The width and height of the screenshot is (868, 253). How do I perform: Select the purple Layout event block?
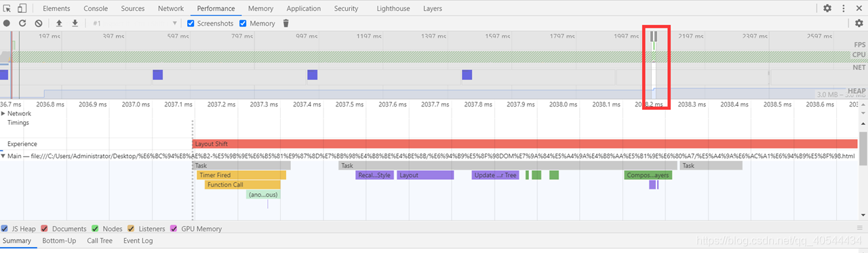pyautogui.click(x=425, y=175)
